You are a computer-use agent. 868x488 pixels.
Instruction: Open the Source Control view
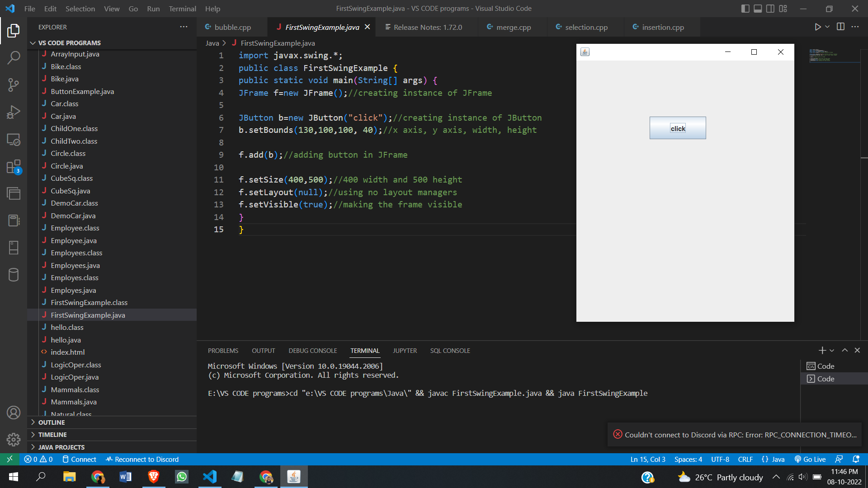pyautogui.click(x=14, y=84)
